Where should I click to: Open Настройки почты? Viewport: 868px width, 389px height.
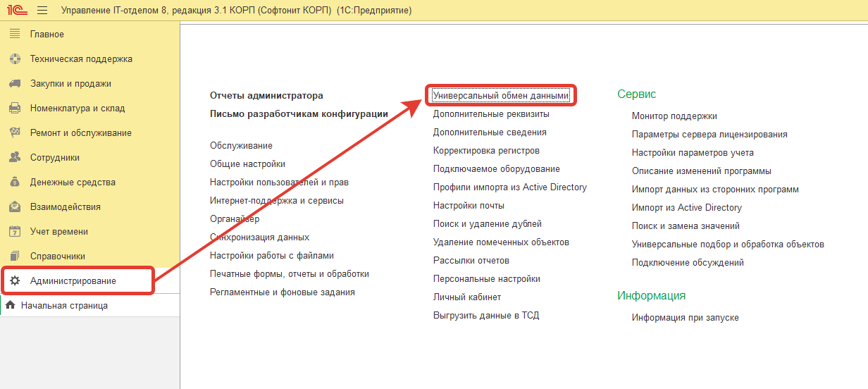(469, 206)
